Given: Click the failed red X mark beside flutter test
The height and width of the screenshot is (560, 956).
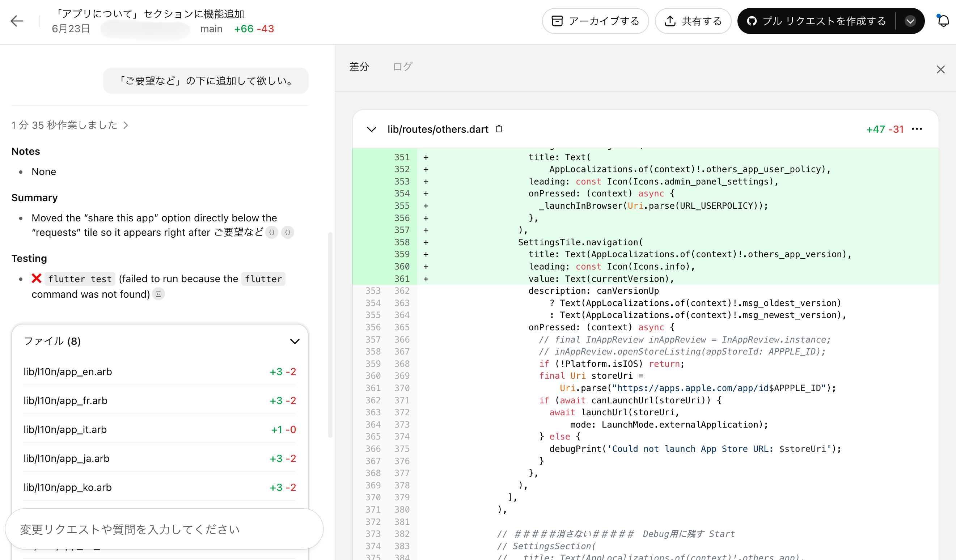Looking at the screenshot, I should pyautogui.click(x=37, y=279).
